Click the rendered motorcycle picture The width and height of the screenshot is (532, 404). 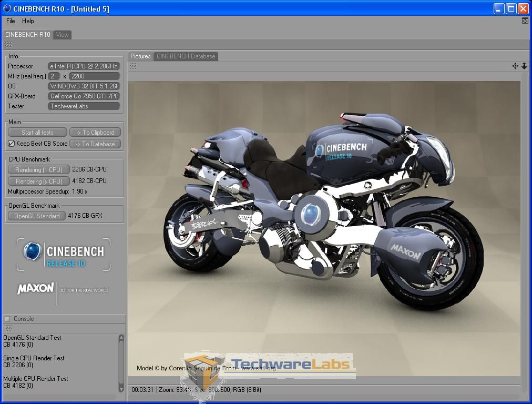tap(324, 228)
